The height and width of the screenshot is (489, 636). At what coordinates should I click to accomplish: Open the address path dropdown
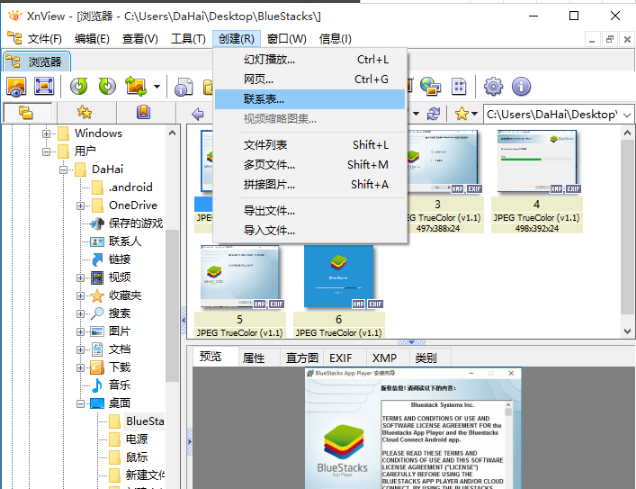tap(625, 113)
